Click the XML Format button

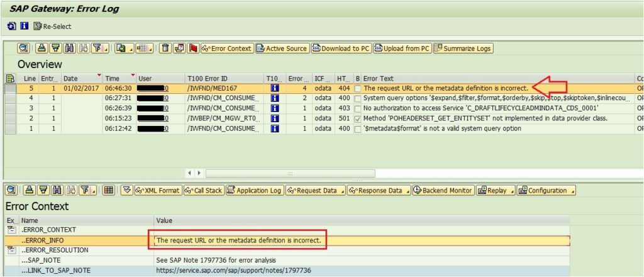158,190
